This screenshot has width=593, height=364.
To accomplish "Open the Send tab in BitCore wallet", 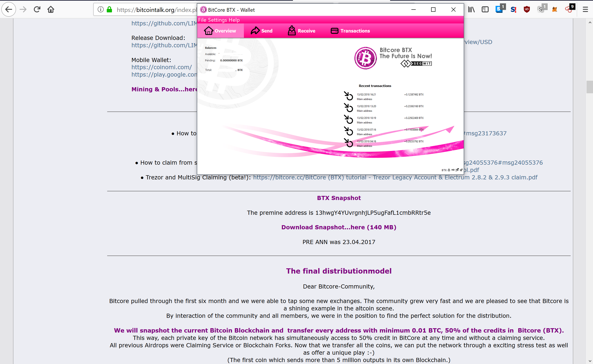I will tap(262, 31).
